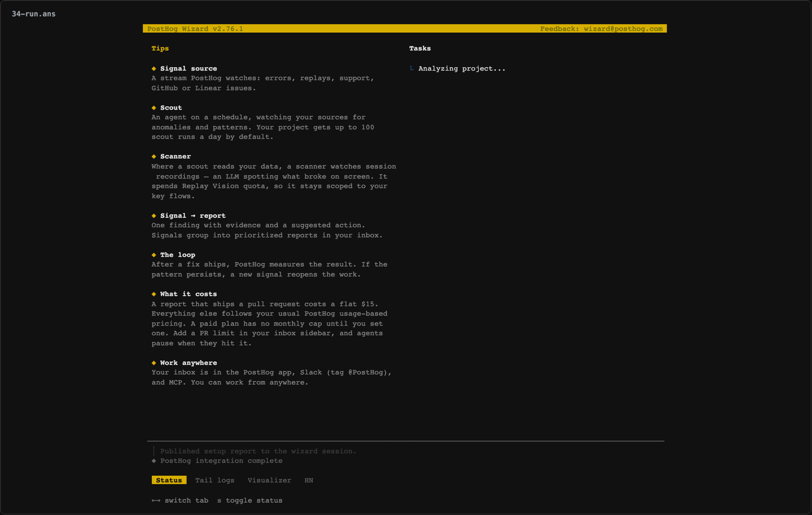This screenshot has height=515, width=812.
Task: Click the Signal source tip title
Action: coord(189,68)
